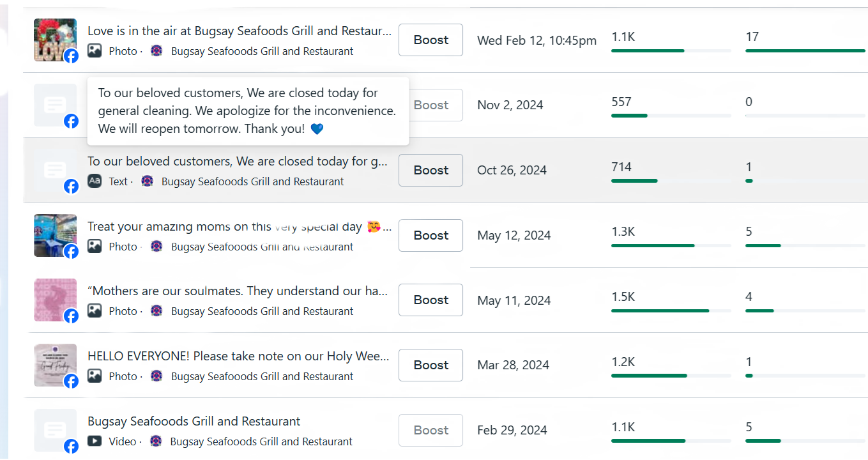Click the Text type icon on Oct 26 post
Screen dimensions: 868x460
click(95, 181)
